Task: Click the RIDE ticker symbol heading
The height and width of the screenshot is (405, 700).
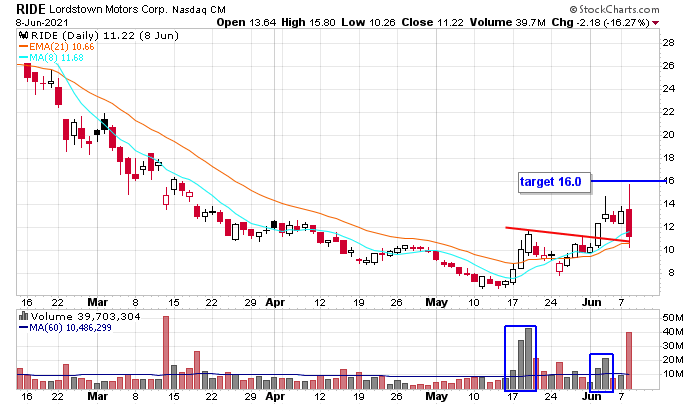Action: pyautogui.click(x=31, y=9)
